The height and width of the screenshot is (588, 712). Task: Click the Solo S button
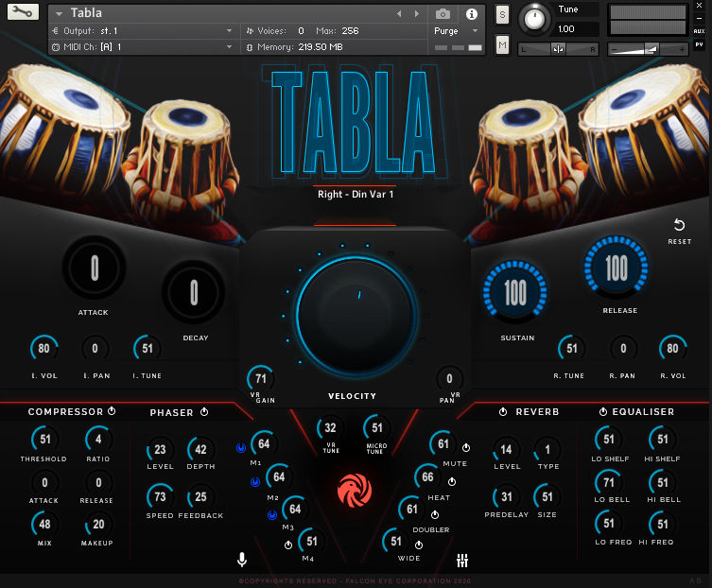(501, 14)
